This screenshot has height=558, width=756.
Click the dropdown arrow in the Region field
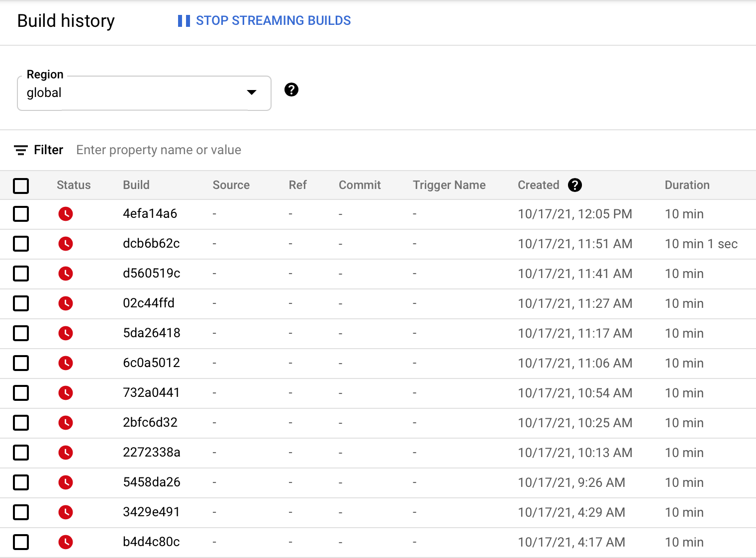(x=252, y=93)
